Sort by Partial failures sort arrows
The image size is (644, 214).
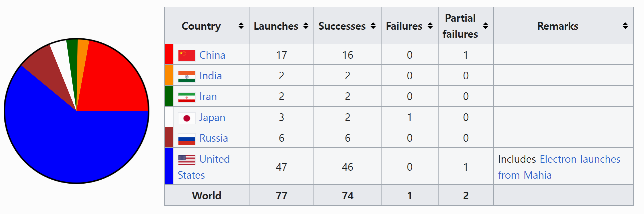tap(486, 26)
